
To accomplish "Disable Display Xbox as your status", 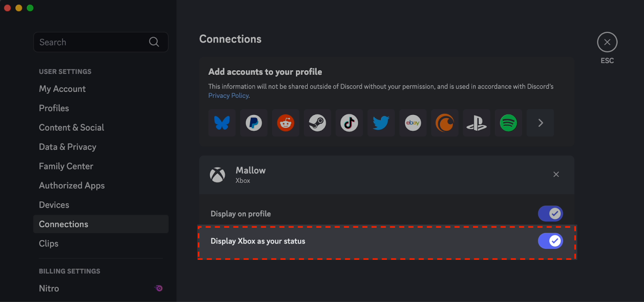I will pyautogui.click(x=550, y=241).
